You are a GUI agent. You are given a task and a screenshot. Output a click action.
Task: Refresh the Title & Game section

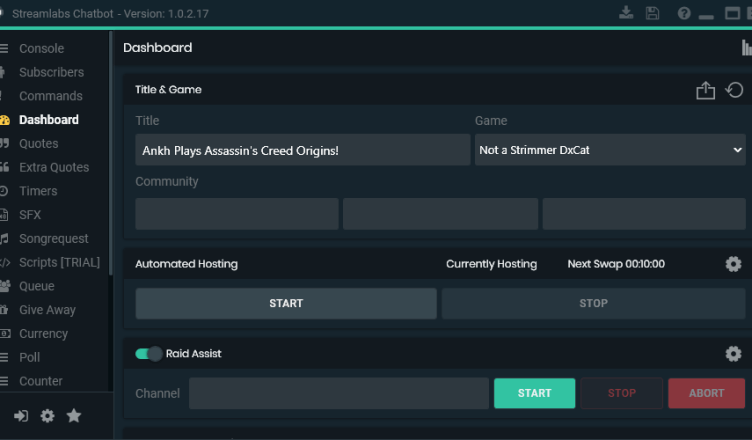734,90
